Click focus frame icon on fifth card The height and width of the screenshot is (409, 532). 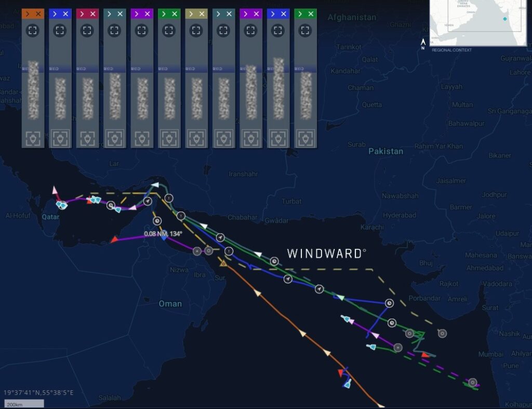click(141, 31)
